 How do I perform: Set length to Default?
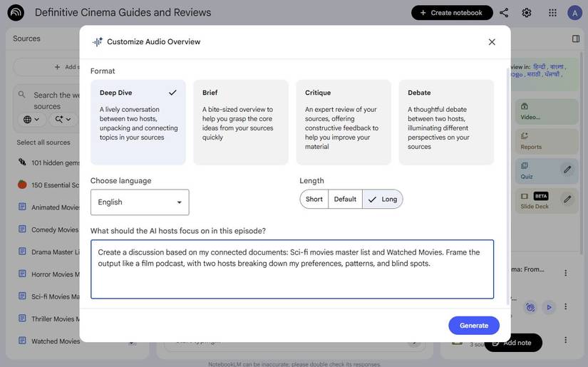[x=345, y=200]
